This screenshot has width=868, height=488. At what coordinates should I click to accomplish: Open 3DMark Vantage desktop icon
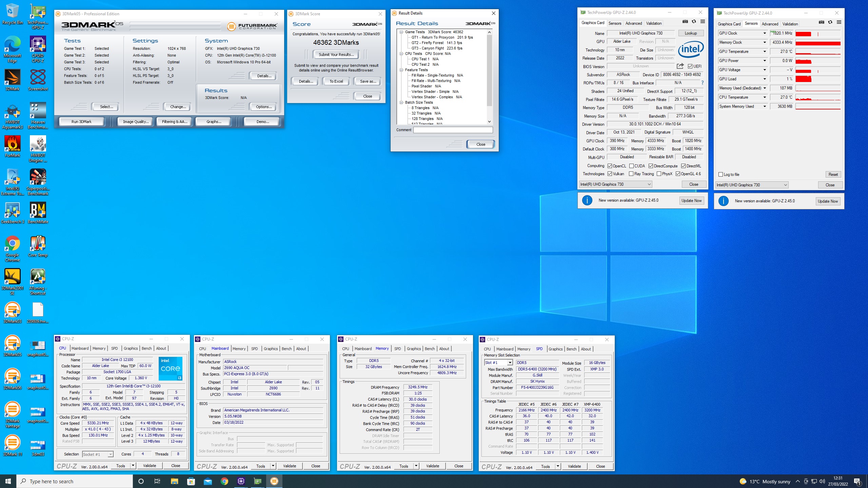pos(12,414)
